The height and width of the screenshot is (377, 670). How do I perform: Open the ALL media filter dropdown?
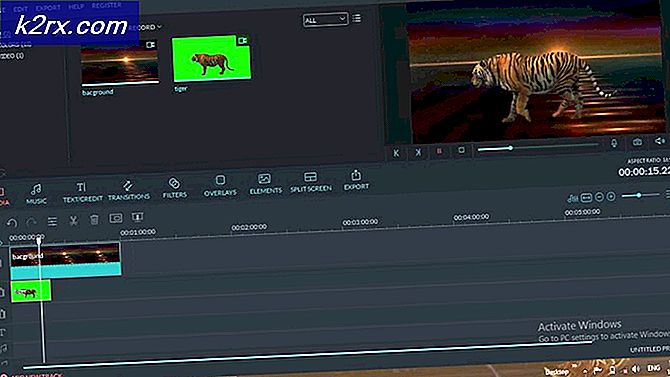325,20
